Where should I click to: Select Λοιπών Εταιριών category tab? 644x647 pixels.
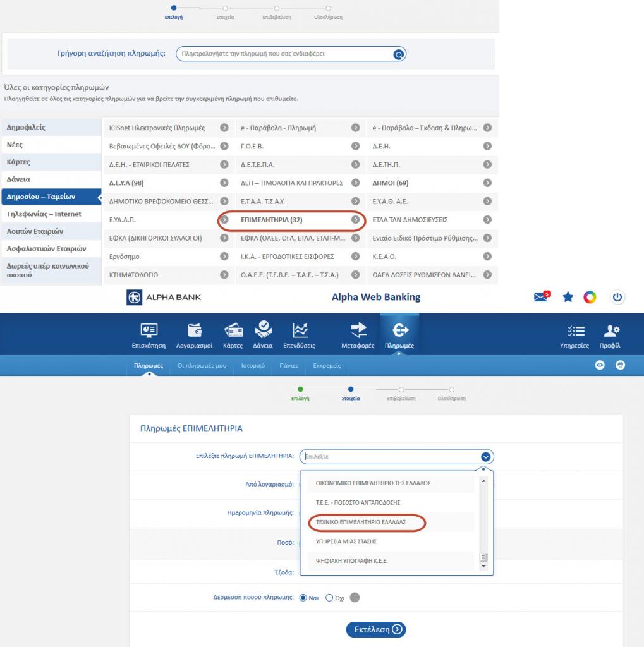(51, 231)
